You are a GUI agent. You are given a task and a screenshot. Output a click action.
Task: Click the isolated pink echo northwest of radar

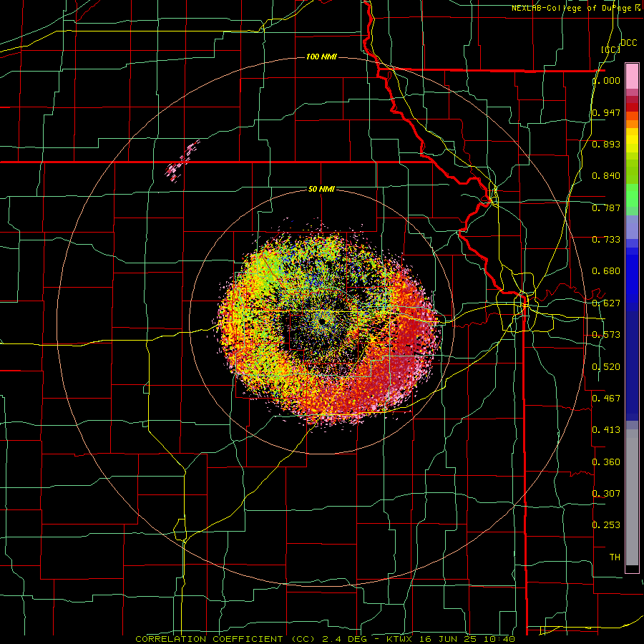point(182,161)
